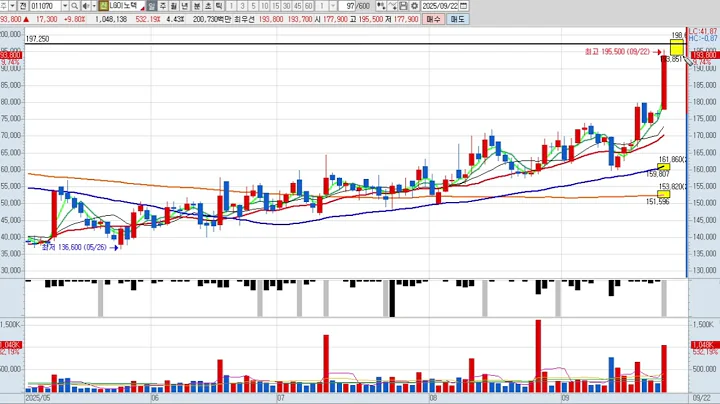Click the stock code input field 011070
Image resolution: width=720 pixels, height=404 pixels.
(x=45, y=6)
